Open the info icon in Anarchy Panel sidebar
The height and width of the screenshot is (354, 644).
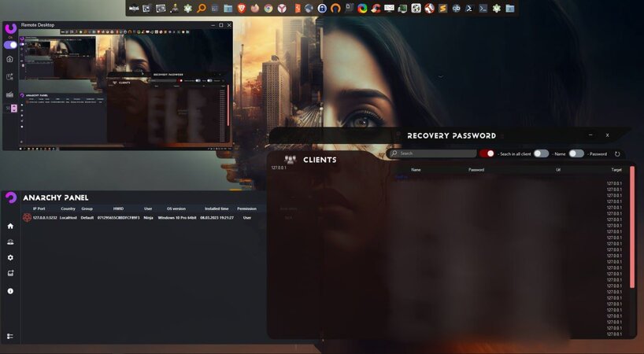pos(10,291)
